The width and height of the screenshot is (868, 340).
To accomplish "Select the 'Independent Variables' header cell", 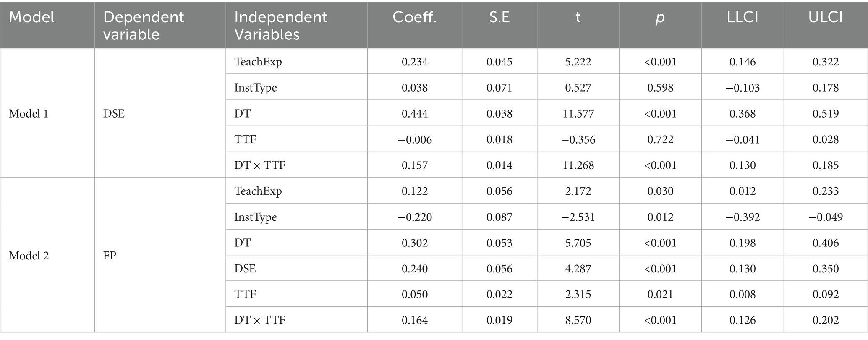I will point(280,26).
